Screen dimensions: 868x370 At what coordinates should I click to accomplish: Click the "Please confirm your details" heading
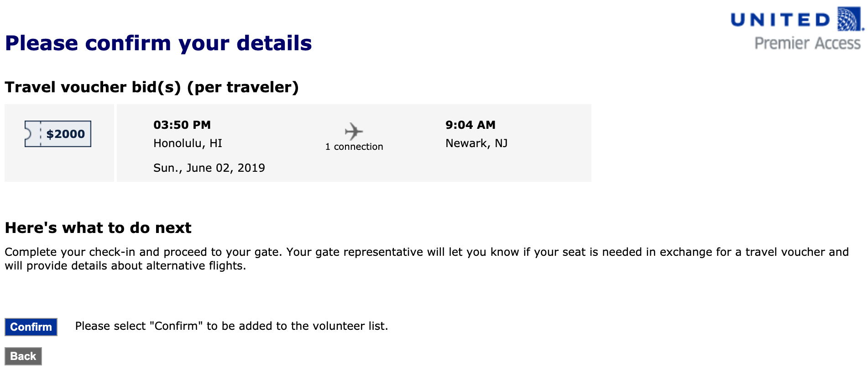click(x=158, y=43)
